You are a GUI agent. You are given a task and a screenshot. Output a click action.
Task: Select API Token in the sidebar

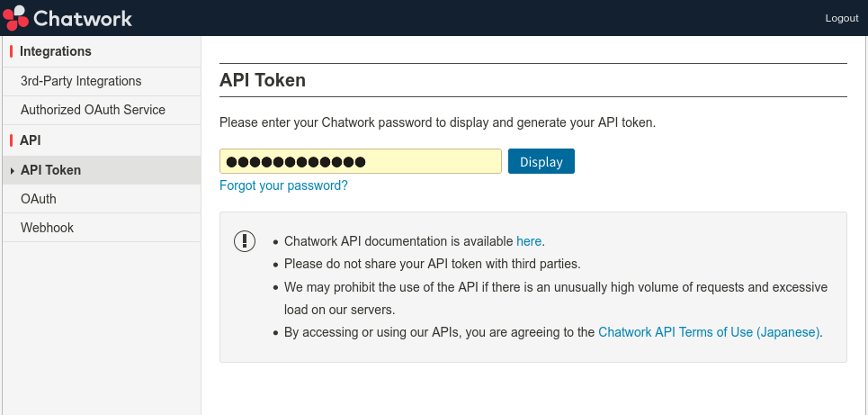[51, 170]
